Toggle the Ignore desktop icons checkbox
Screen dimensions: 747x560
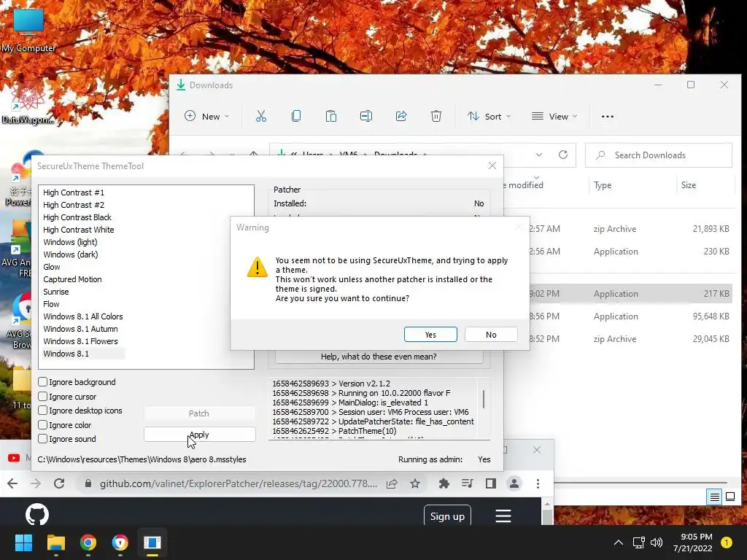(x=43, y=411)
